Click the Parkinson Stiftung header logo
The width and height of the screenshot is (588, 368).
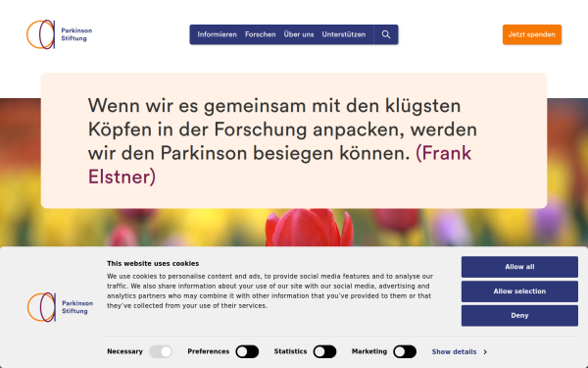pos(59,34)
